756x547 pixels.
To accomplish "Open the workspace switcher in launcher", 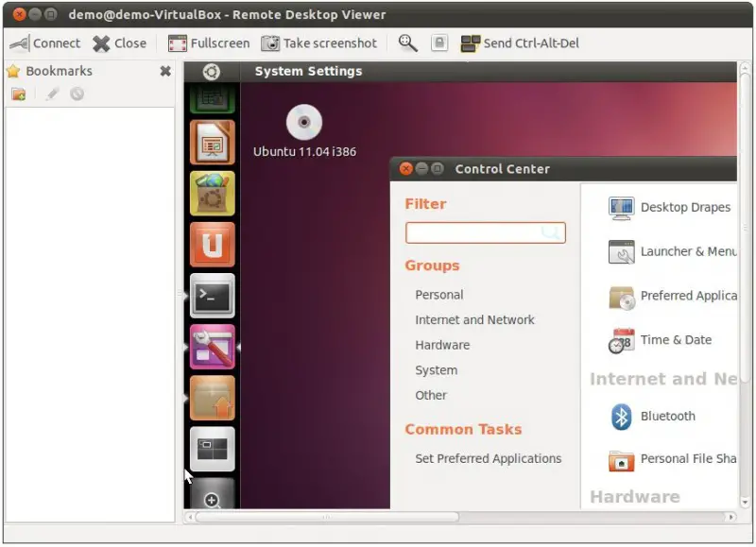I will click(212, 449).
